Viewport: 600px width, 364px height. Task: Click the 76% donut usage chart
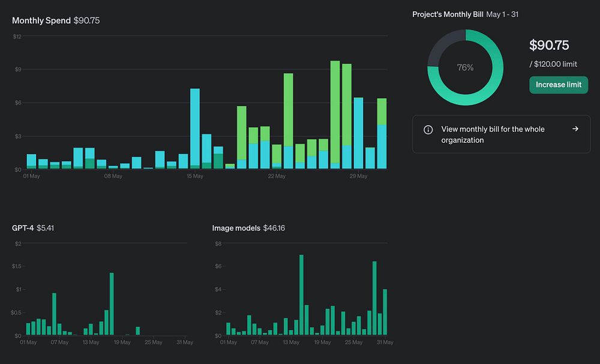tap(466, 67)
